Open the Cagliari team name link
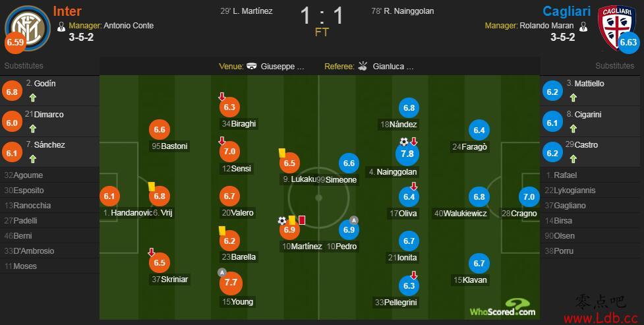The image size is (644, 325). click(566, 11)
